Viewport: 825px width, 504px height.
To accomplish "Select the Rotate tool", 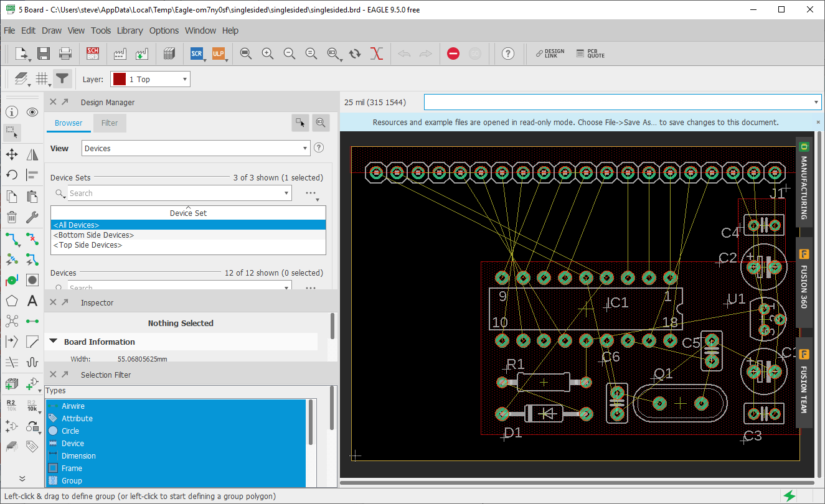I will (x=12, y=175).
